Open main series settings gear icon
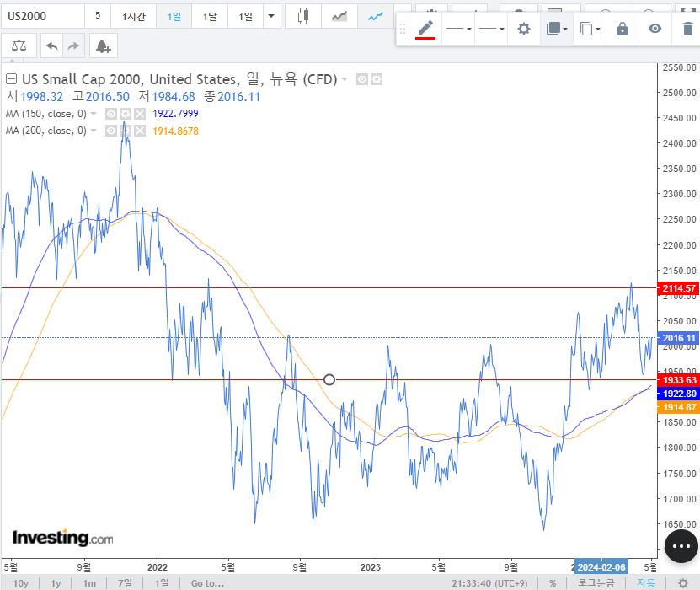Screen dimensions: 700x590 [377, 79]
